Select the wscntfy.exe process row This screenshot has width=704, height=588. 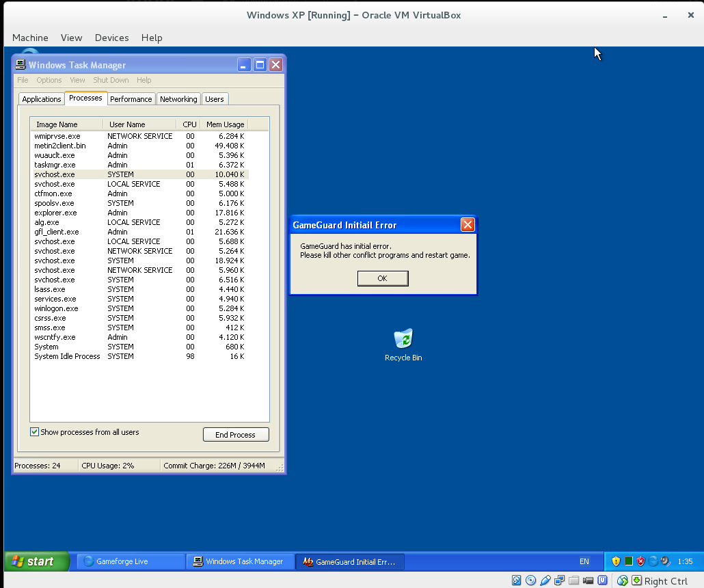coord(140,337)
